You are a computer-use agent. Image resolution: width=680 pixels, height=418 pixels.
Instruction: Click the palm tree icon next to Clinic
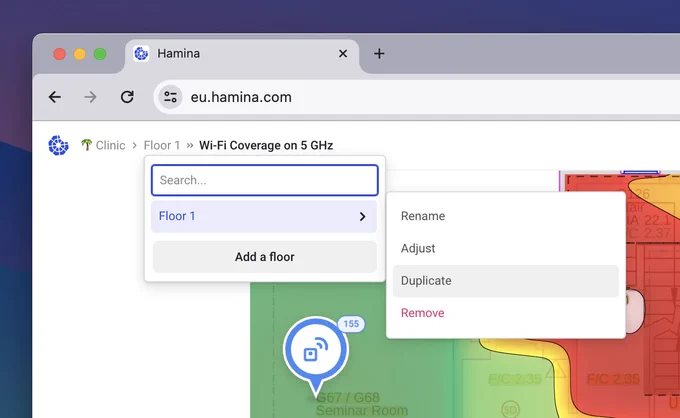86,144
